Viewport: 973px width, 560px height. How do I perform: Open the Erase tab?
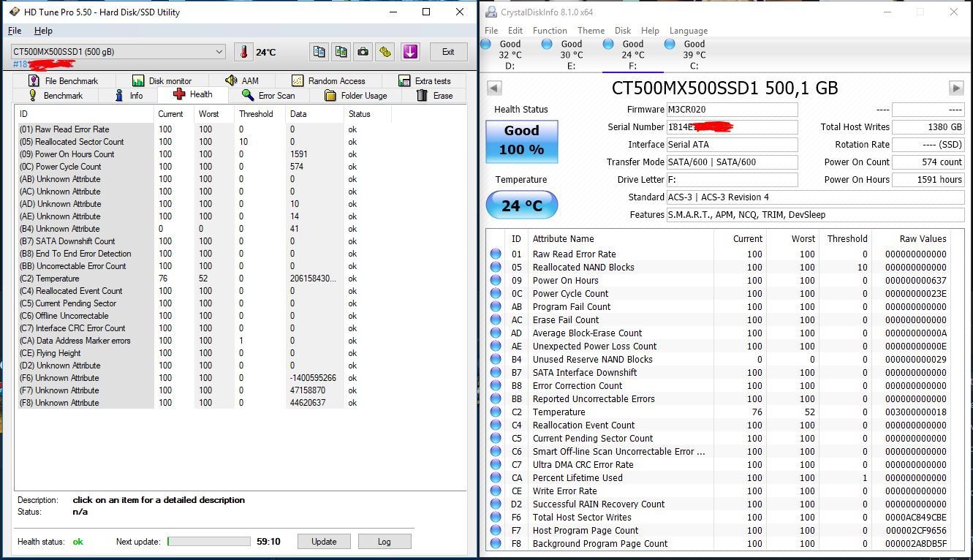point(435,96)
